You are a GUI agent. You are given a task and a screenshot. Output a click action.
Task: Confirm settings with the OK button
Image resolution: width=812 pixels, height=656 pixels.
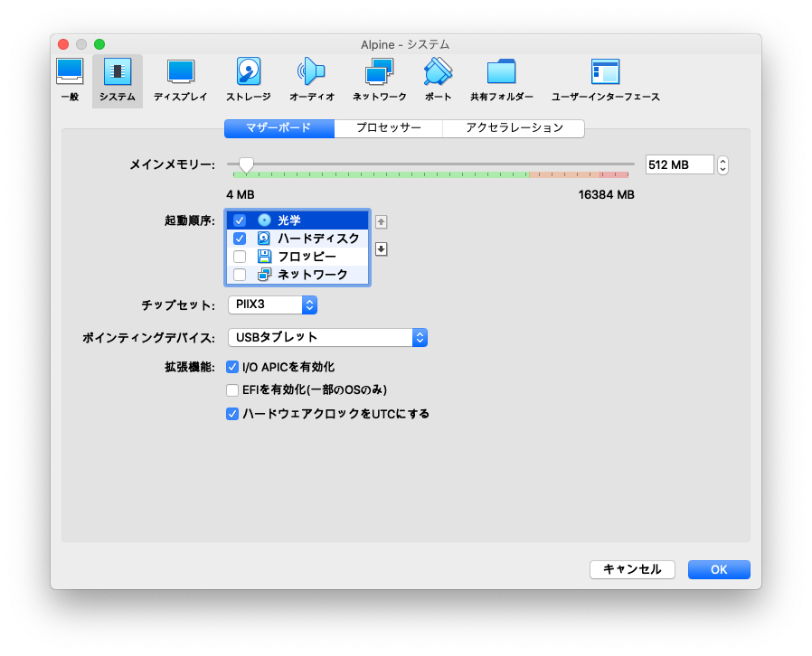click(x=719, y=569)
